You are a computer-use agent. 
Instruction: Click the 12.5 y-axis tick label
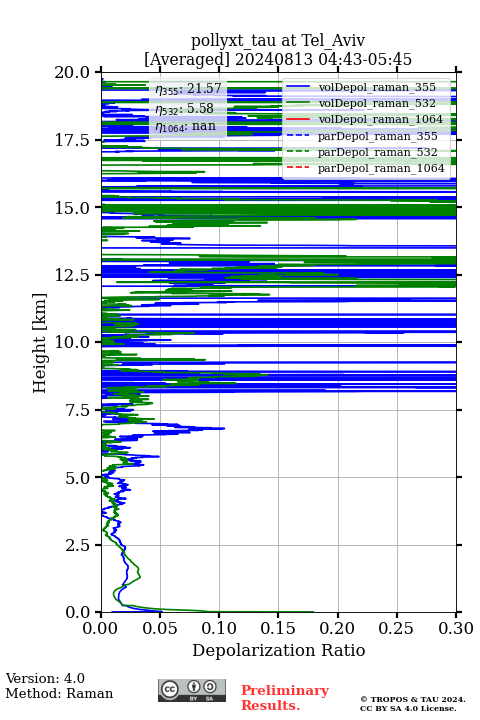click(72, 275)
